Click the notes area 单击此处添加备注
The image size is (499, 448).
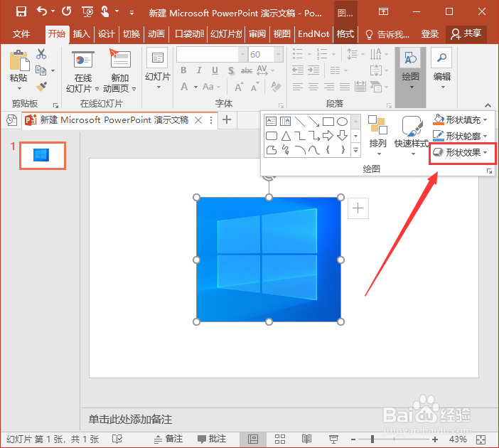tap(131, 419)
